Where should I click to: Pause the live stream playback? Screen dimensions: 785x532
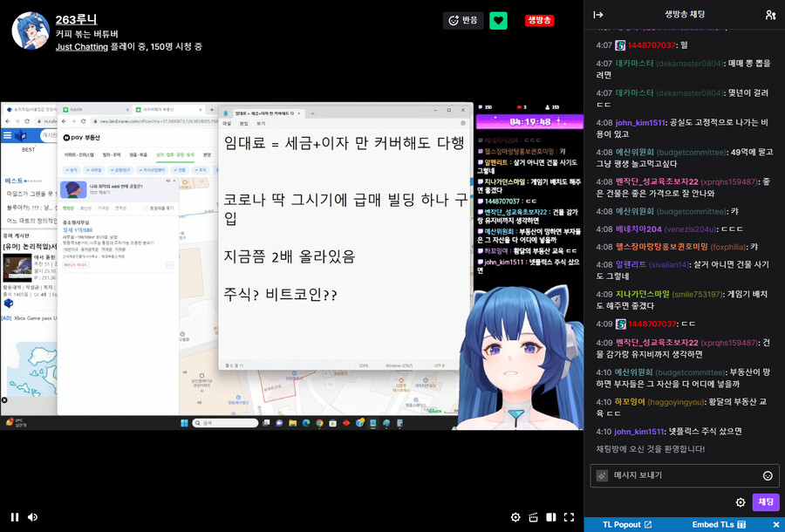(x=13, y=516)
